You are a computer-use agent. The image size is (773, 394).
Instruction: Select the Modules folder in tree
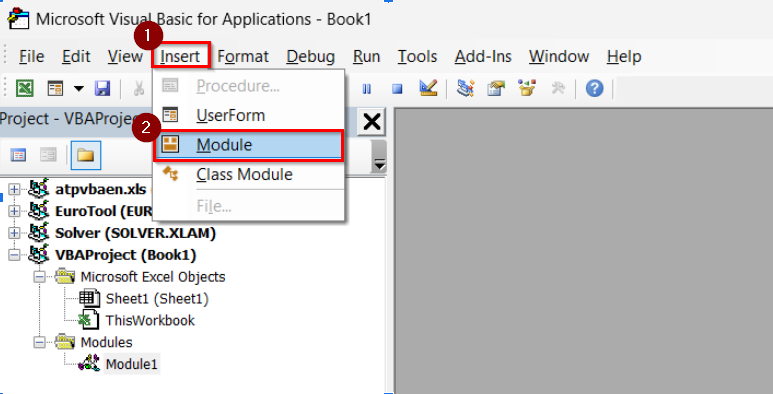106,342
